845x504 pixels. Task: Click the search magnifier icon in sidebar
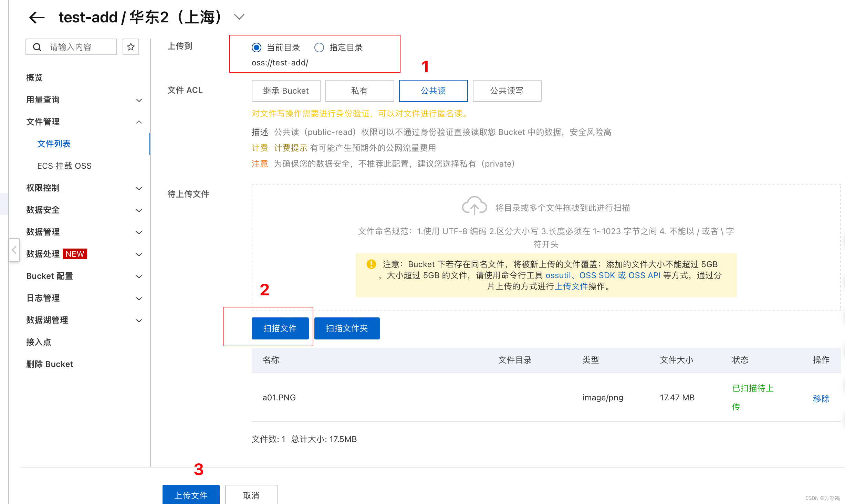point(37,47)
